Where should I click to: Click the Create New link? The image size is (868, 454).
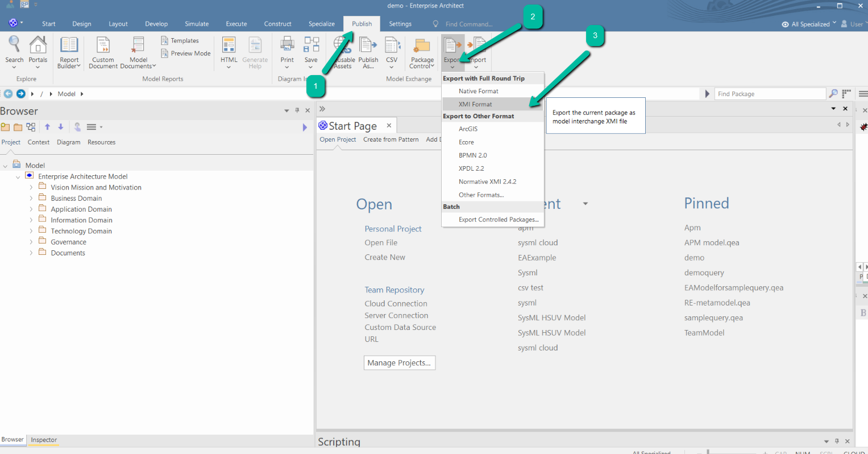pos(385,257)
